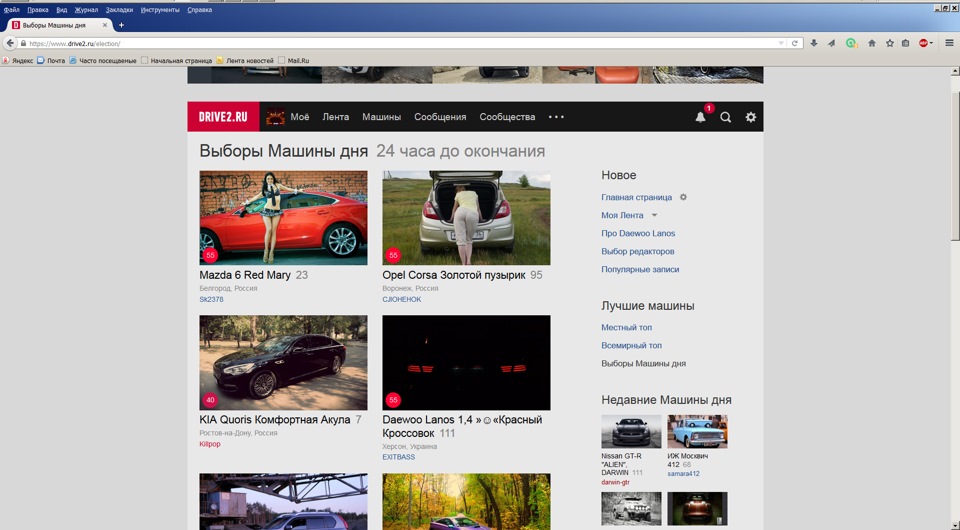Open the Nissan GT-R recent car thumbnail

coord(631,431)
